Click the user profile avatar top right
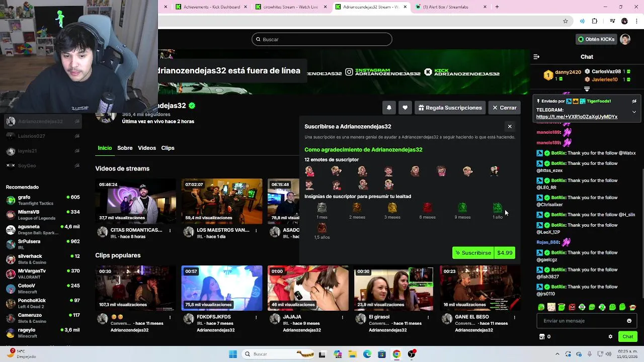Screen dimensions: 644x362 625,39
